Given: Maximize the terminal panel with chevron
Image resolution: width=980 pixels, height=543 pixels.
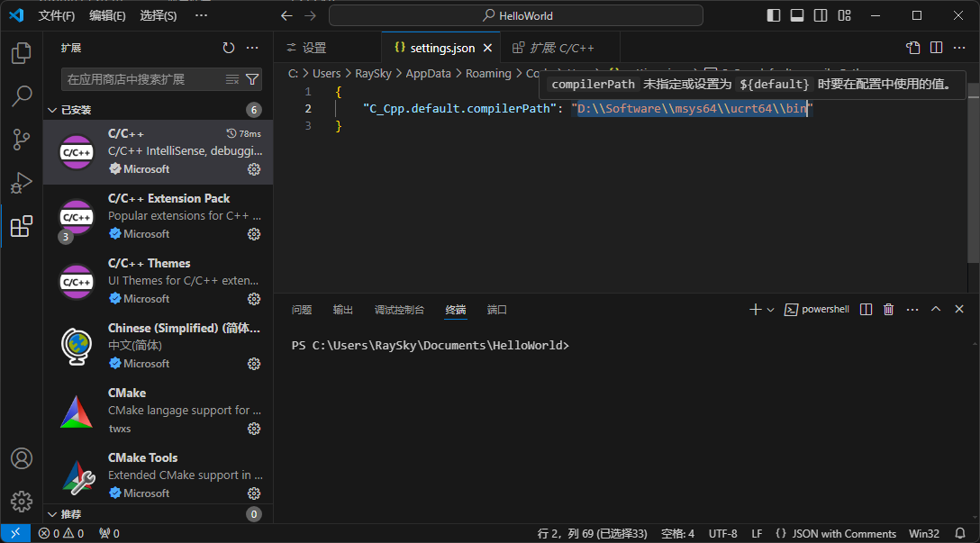Looking at the screenshot, I should [936, 309].
